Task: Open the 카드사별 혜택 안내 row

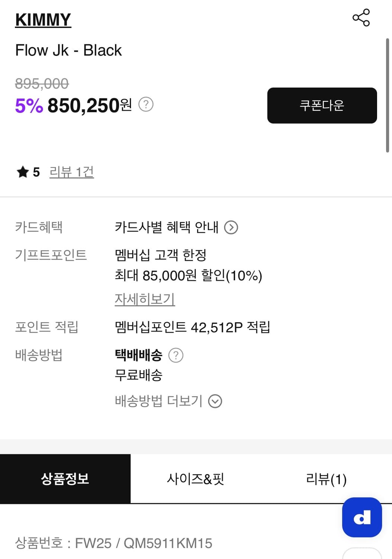Action: (x=166, y=227)
